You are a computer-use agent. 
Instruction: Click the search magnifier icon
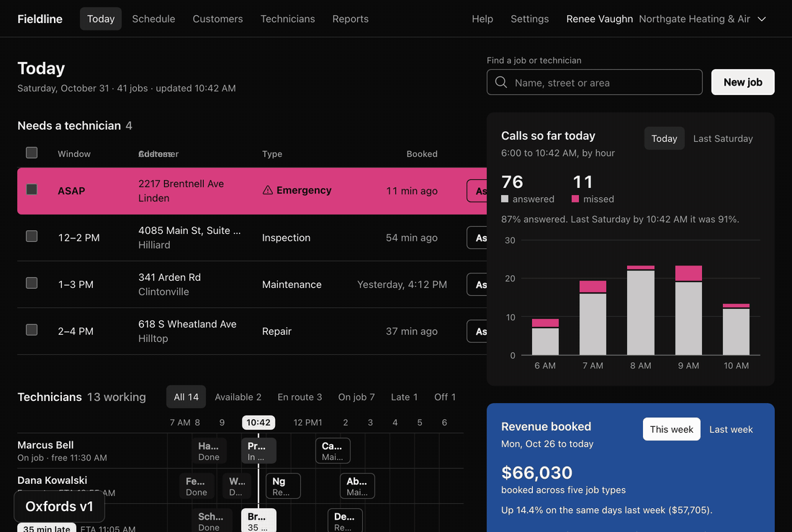click(x=500, y=82)
